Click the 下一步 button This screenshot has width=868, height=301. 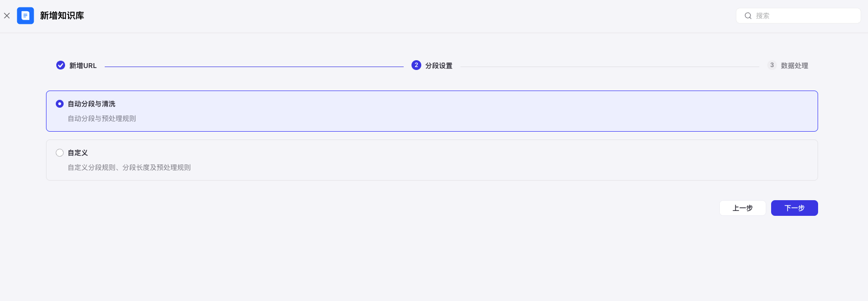(x=795, y=208)
